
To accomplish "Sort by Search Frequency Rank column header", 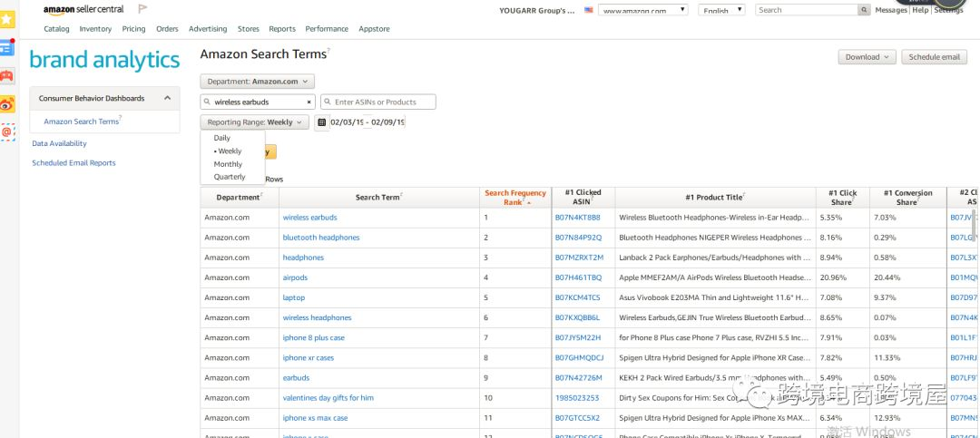I will pos(515,198).
